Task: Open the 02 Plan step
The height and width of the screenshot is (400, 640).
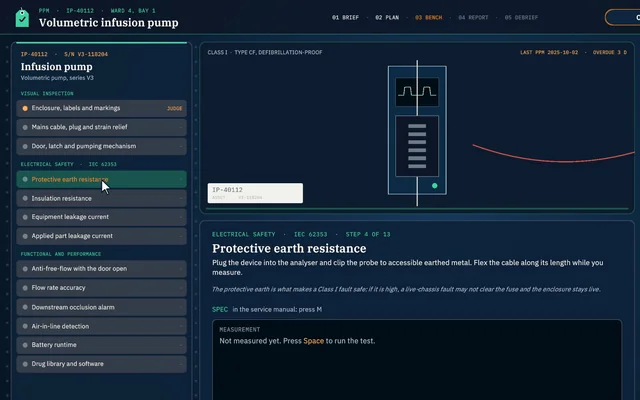Action: pyautogui.click(x=387, y=18)
